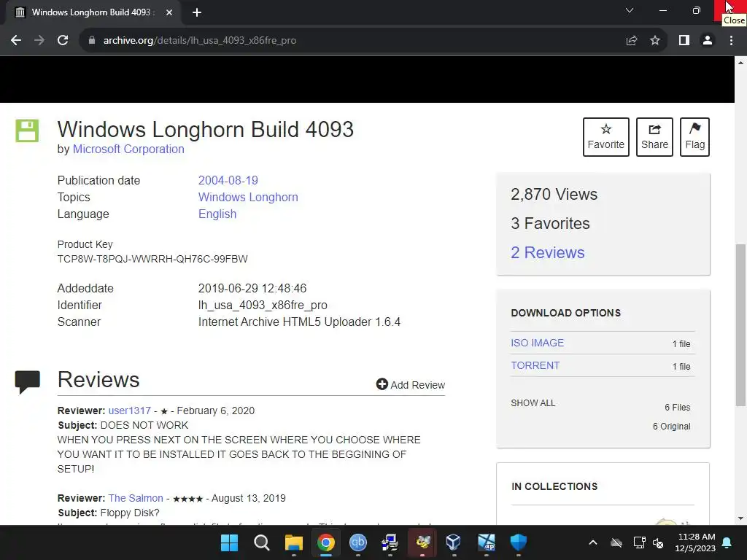Click SHOW ALL download files
This screenshot has height=560, width=747.
pyautogui.click(x=533, y=402)
